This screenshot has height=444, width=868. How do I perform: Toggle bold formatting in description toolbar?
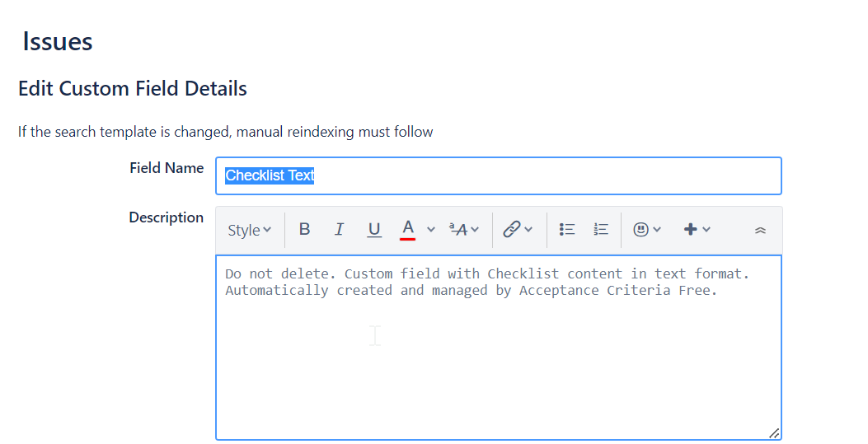tap(304, 230)
